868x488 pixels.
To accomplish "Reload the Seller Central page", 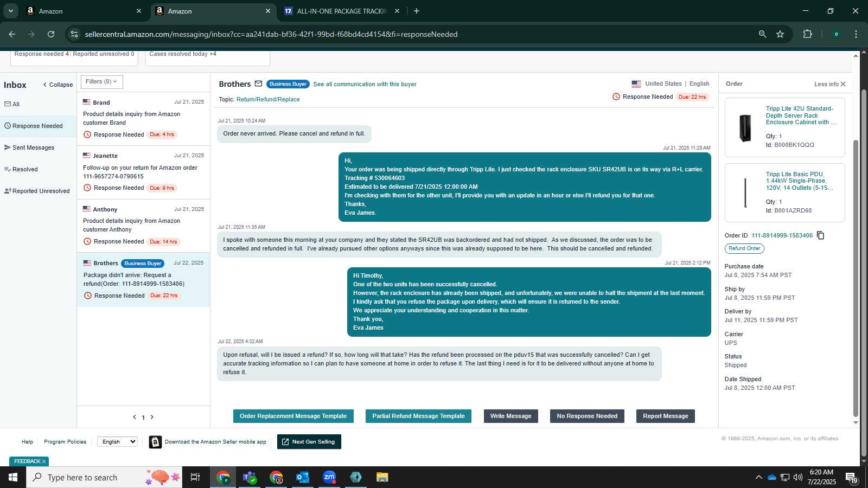I will pyautogui.click(x=51, y=34).
